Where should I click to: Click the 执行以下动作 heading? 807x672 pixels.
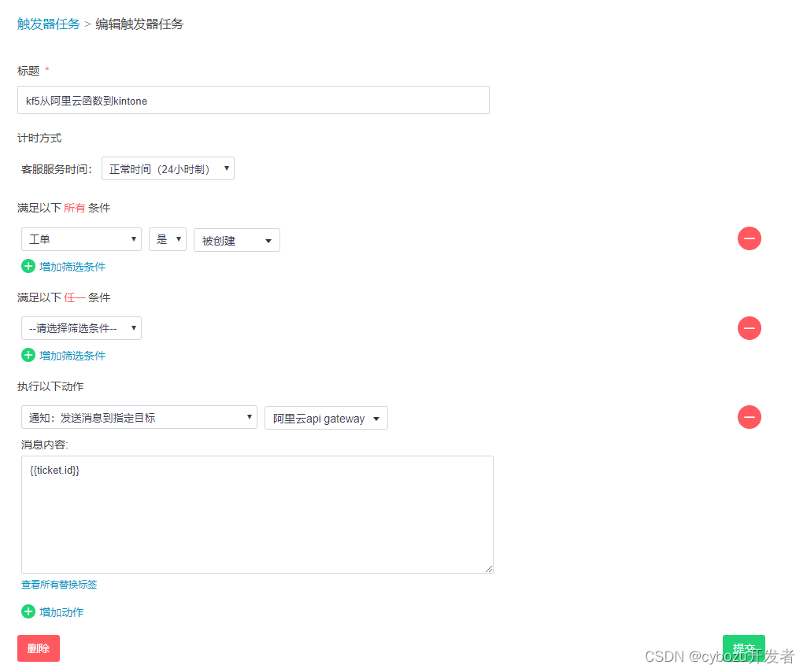50,386
